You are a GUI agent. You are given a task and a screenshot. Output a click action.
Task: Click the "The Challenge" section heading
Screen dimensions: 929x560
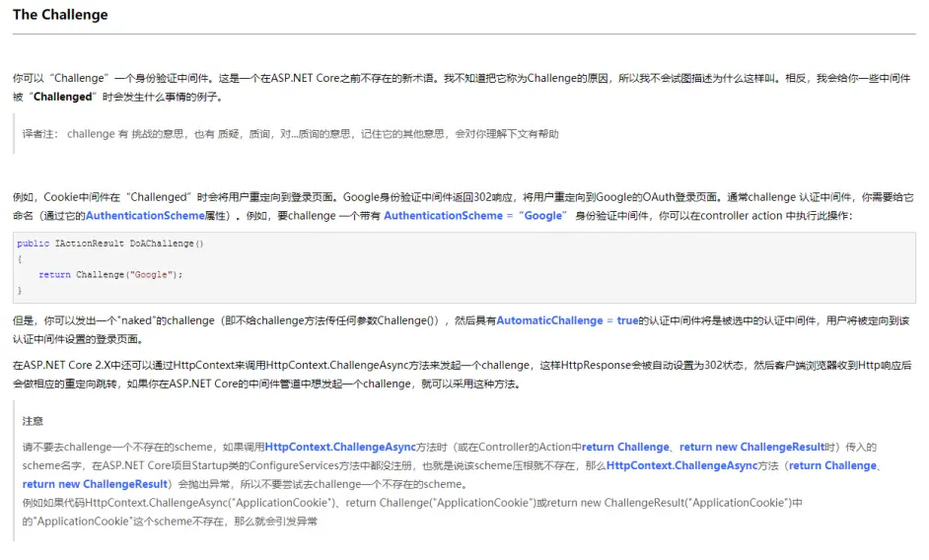pyautogui.click(x=60, y=15)
